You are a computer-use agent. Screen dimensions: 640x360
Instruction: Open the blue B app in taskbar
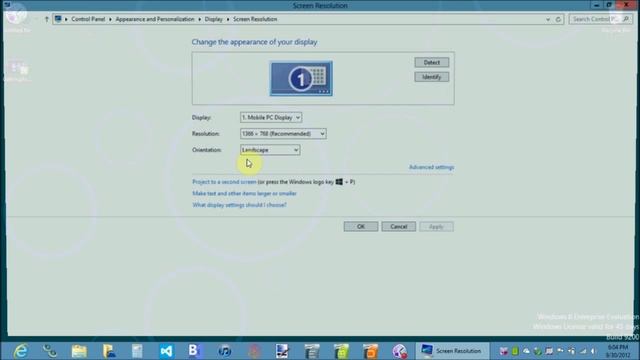pyautogui.click(x=194, y=350)
